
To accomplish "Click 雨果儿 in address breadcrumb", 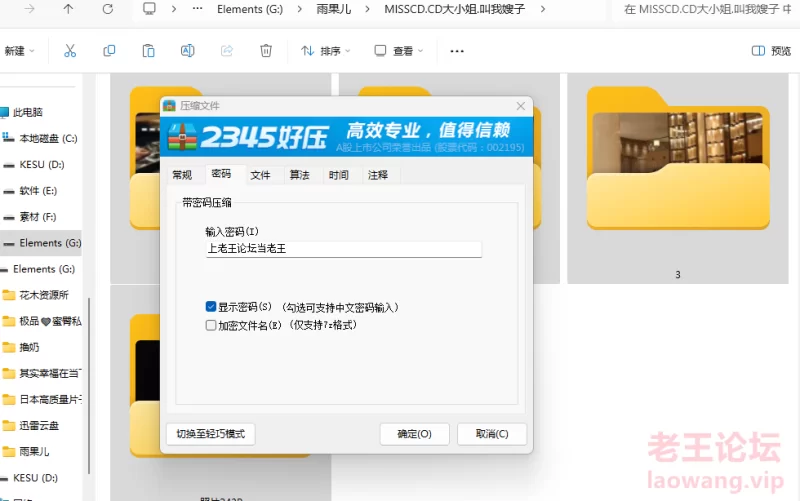I will [x=334, y=9].
